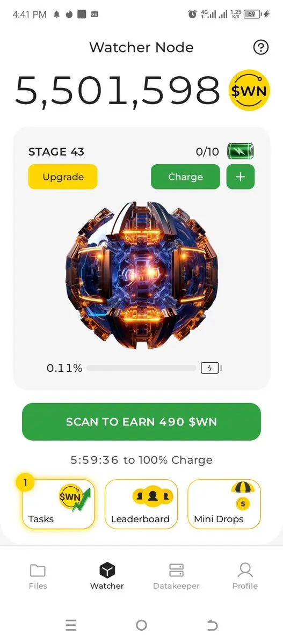Tap the Android back arrow icon
This screenshot has height=644, width=283.
(x=212, y=625)
